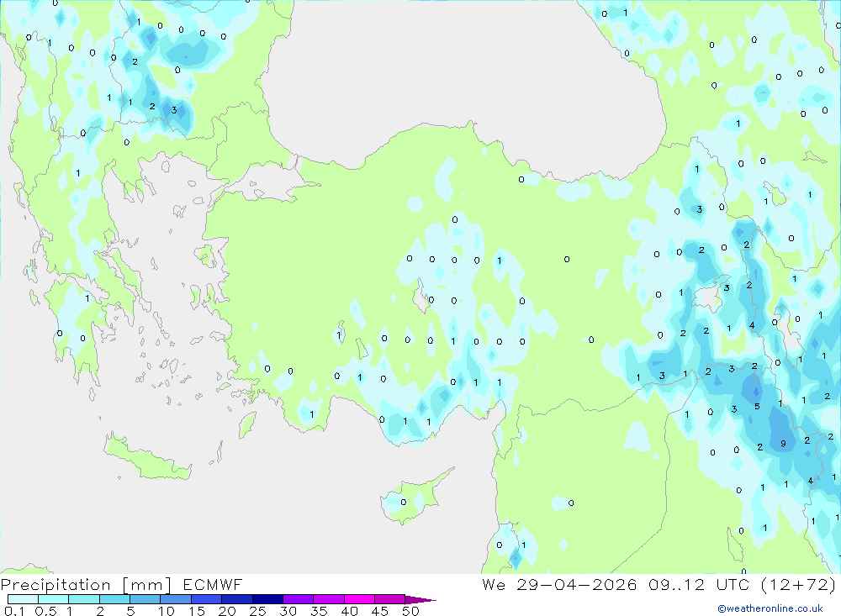Click the "50" legend scale label
Image resolution: width=841 pixels, height=616 pixels.
(x=410, y=611)
